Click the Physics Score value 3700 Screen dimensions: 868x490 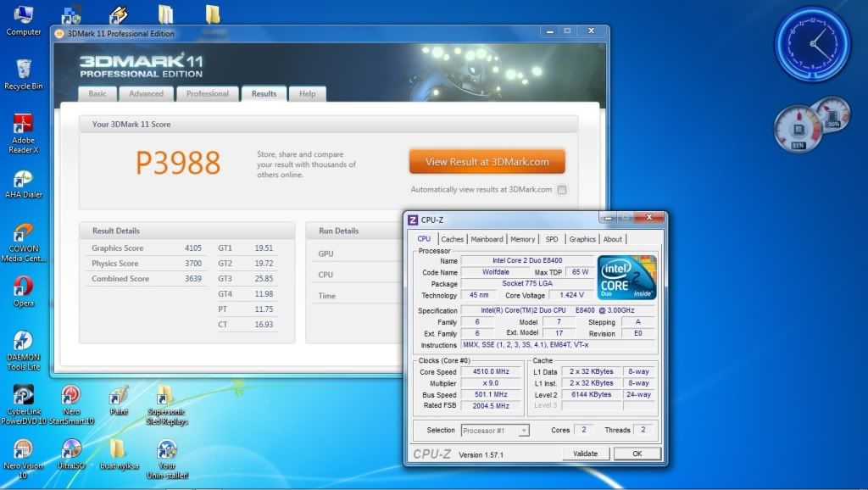click(x=193, y=264)
